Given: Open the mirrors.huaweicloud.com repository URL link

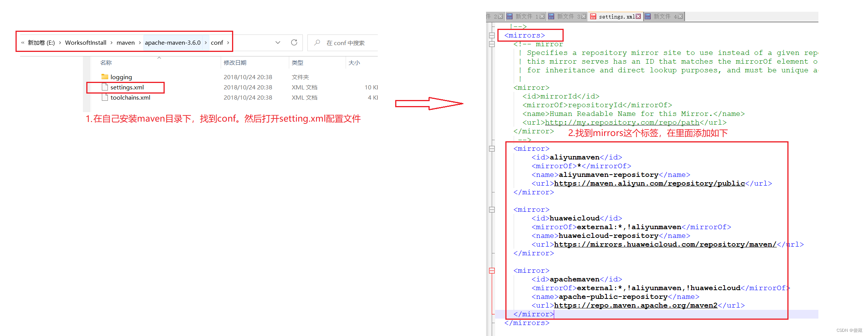Looking at the screenshot, I should click(x=665, y=244).
